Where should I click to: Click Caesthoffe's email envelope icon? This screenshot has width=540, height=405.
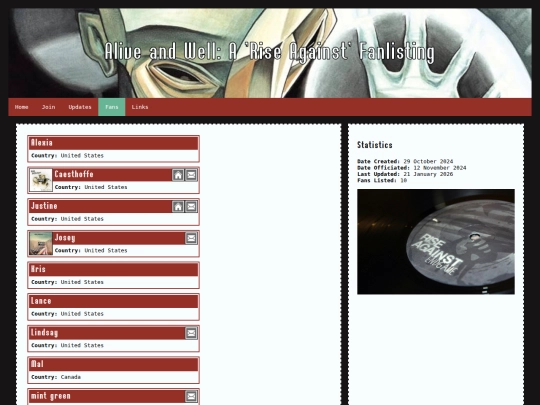pos(191,175)
